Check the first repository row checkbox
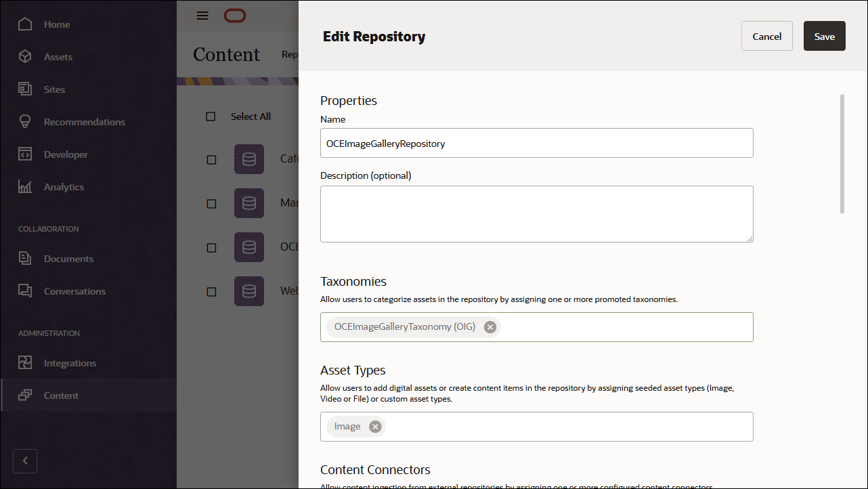The width and height of the screenshot is (868, 489). tap(211, 159)
